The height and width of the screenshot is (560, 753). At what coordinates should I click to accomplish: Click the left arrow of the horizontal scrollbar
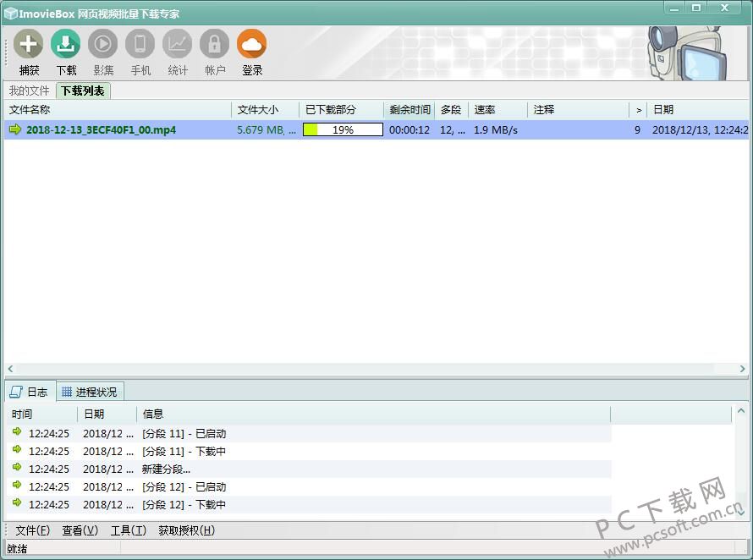point(10,368)
